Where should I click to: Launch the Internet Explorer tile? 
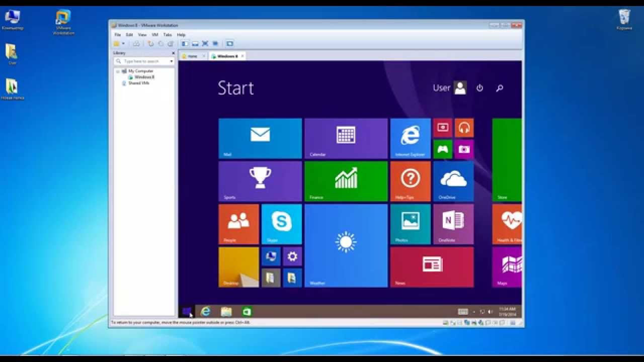(x=411, y=138)
